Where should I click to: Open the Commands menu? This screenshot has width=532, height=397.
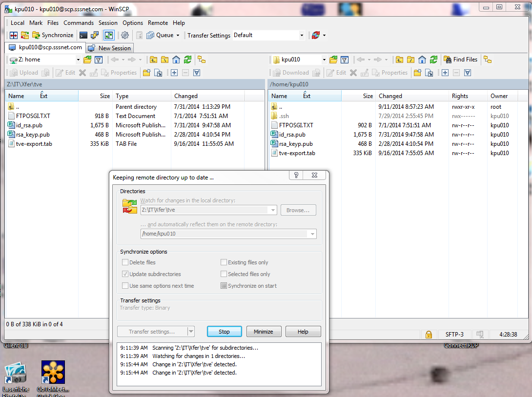pos(78,23)
